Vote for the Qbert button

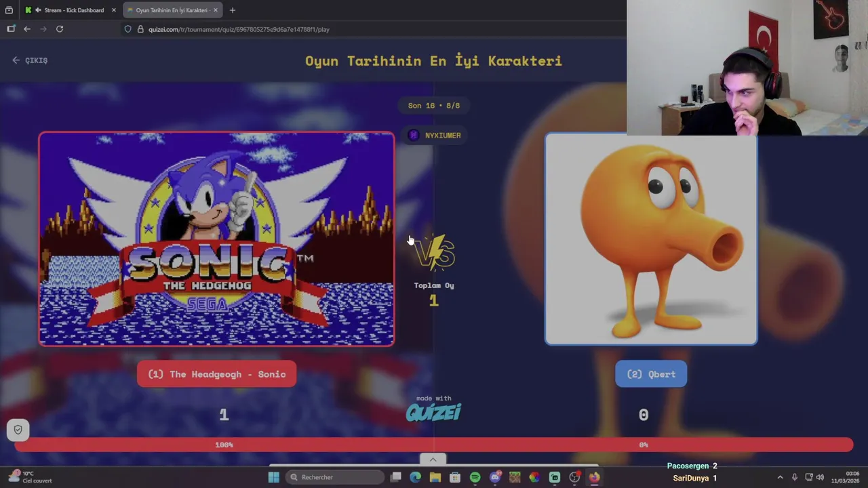[651, 374]
